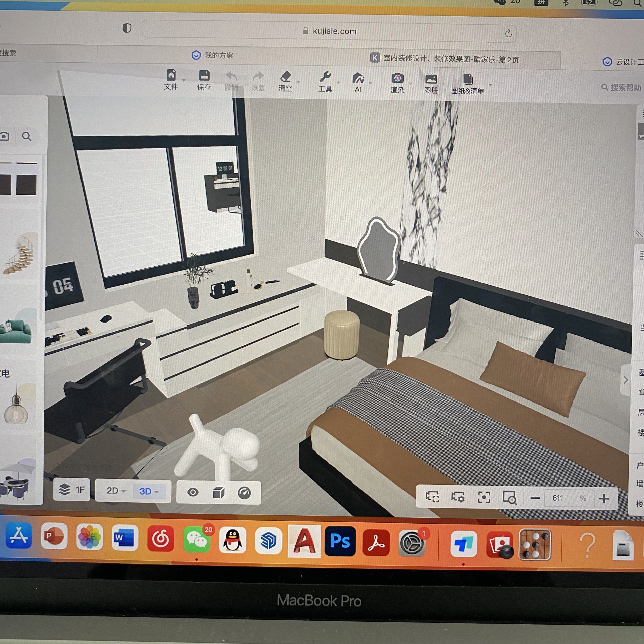
Task: Select the dark brown wood material swatch
Action: coord(26,184)
